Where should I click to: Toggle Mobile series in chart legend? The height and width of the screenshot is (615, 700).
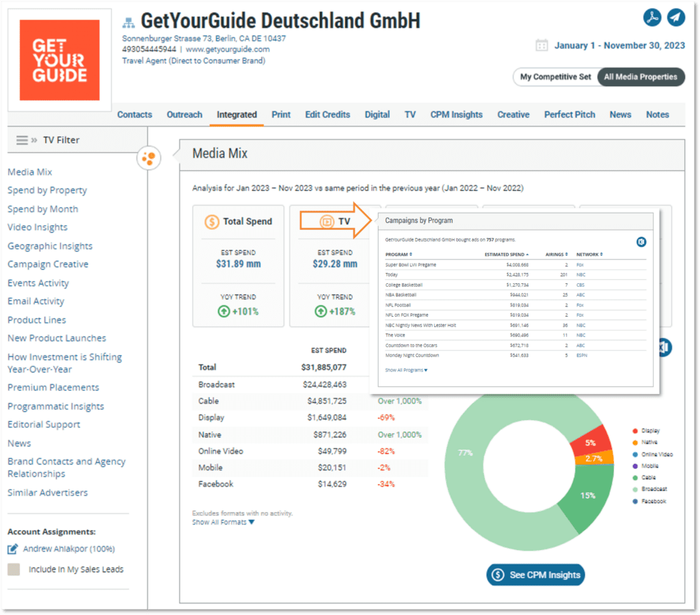(645, 466)
